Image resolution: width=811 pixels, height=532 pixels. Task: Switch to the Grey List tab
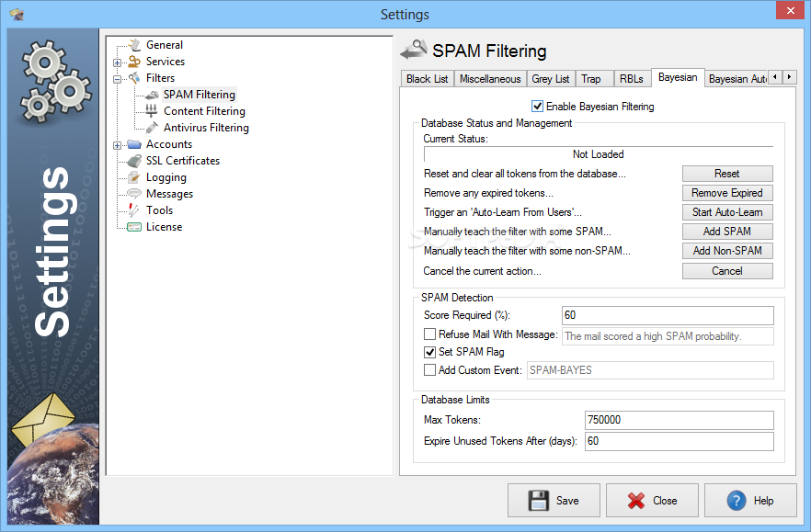point(550,79)
